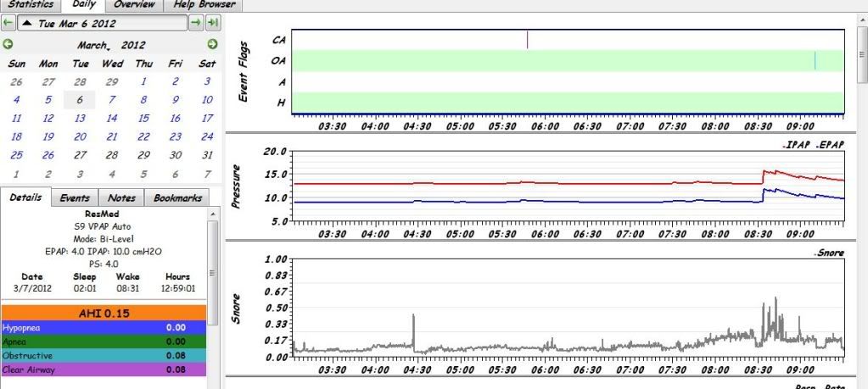The height and width of the screenshot is (389, 868).
Task: Click the CA event flag marker
Action: tap(528, 39)
